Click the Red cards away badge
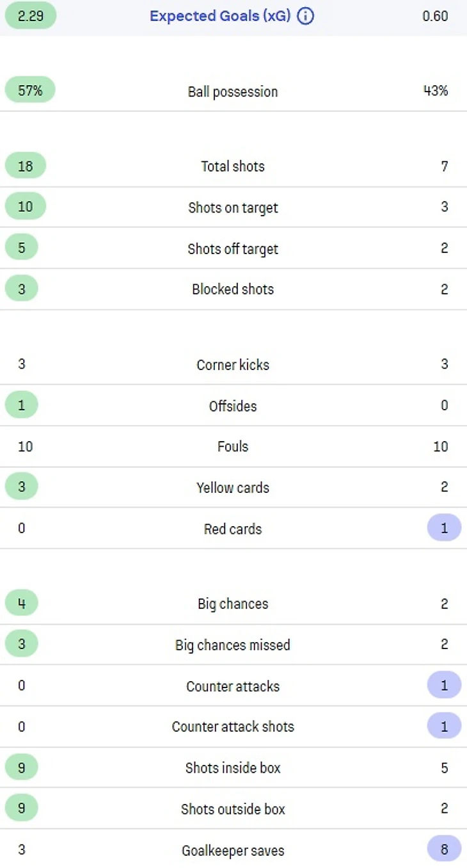Image resolution: width=467 pixels, height=868 pixels. click(444, 528)
